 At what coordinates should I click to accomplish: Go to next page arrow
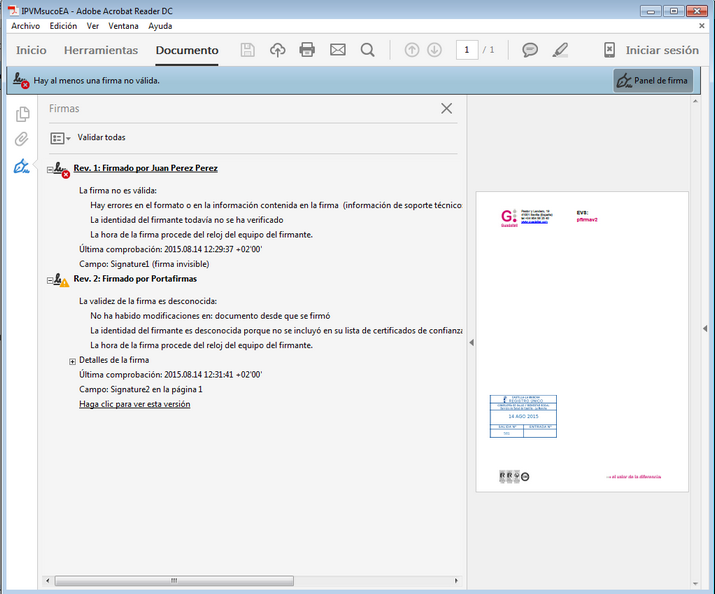coord(435,50)
